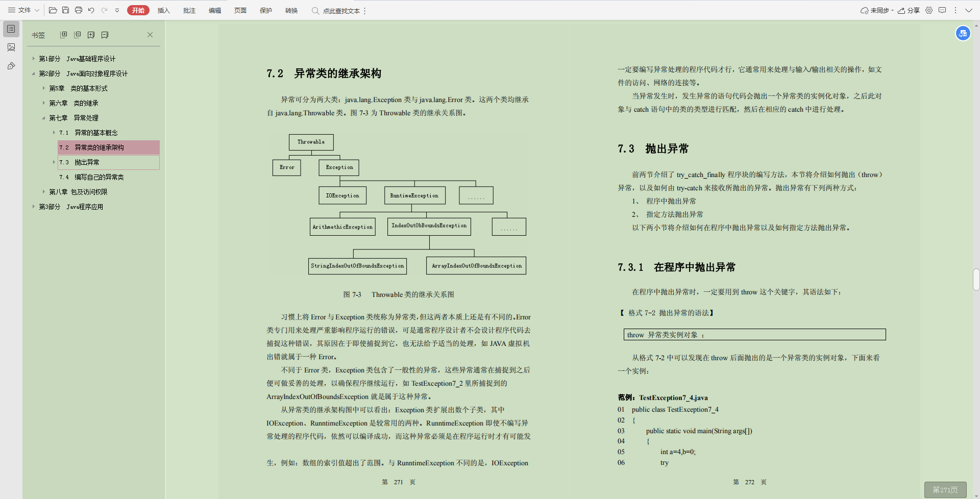Expand the 第1部分 Java基础程序设计 node
This screenshot has width=980, height=499.
[33, 59]
